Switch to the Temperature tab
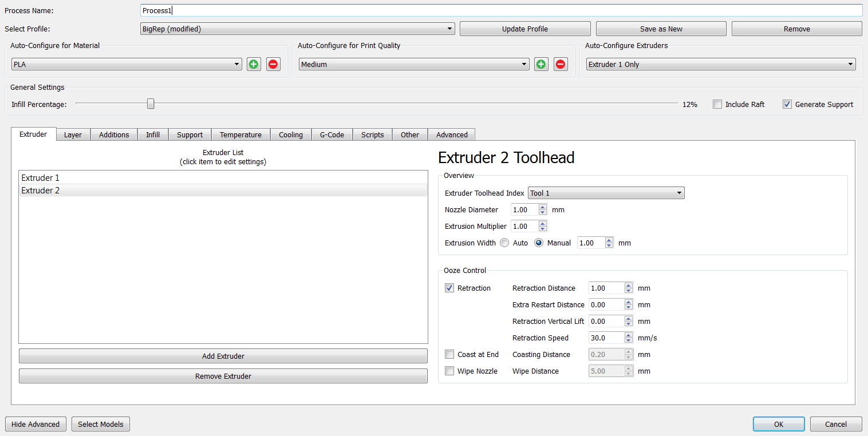868x436 pixels. pyautogui.click(x=240, y=134)
